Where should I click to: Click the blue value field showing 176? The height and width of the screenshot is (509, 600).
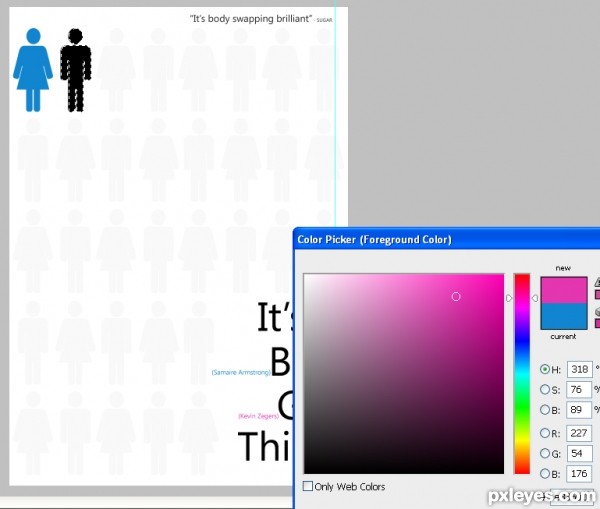579,474
